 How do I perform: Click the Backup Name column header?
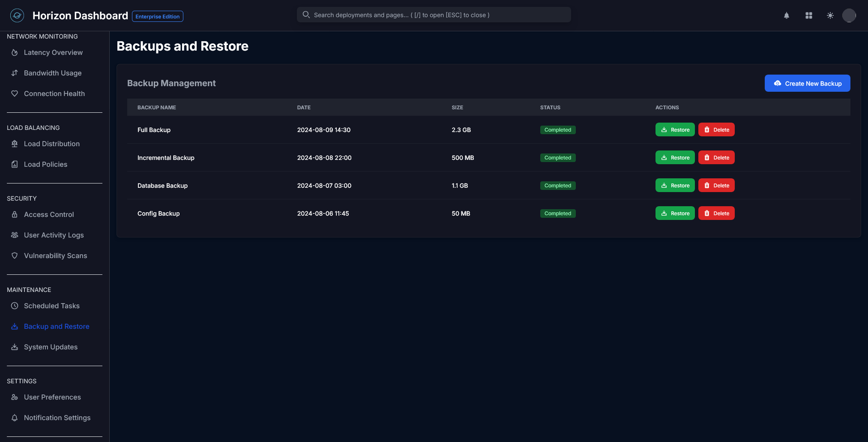tap(157, 107)
